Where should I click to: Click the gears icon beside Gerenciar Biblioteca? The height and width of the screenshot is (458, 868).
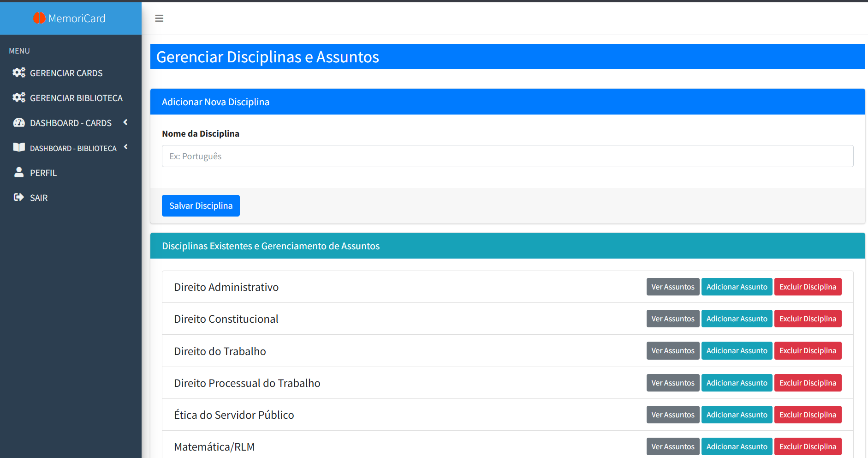click(19, 98)
